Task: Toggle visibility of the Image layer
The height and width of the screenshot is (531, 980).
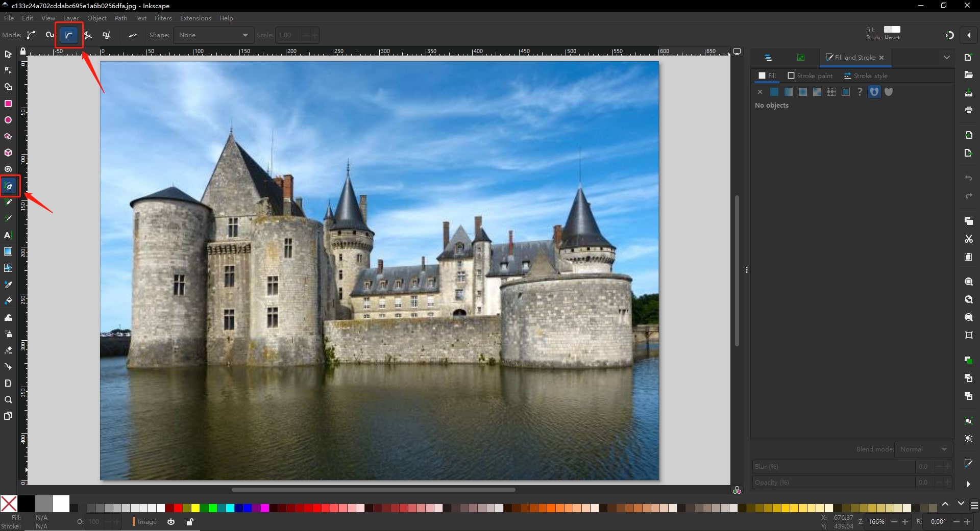Action: 170,522
